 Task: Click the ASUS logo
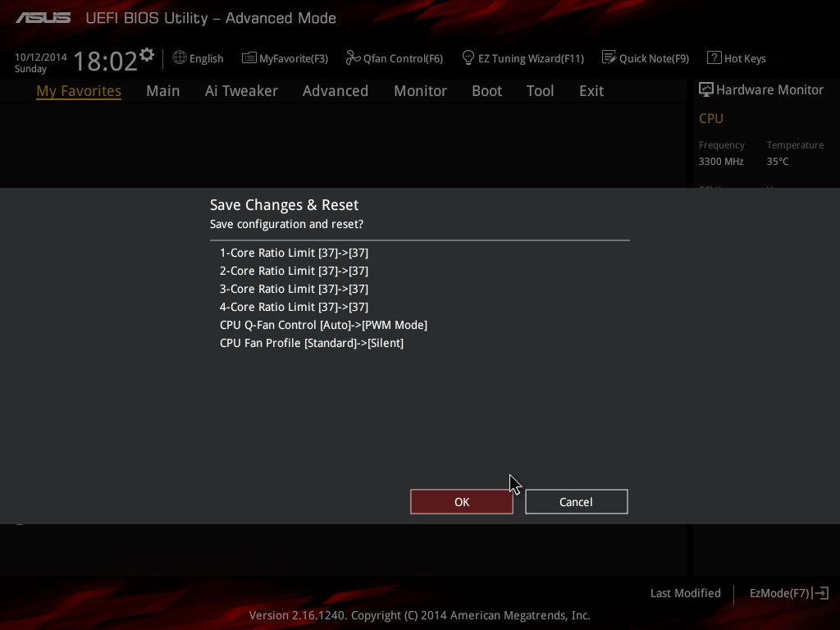tap(43, 18)
